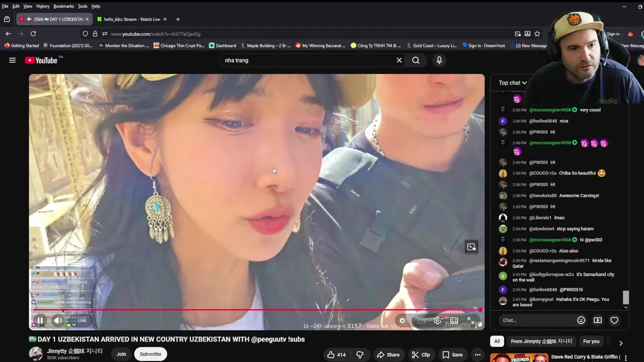644x362 pixels.
Task: Open the Chicago Thin Crust Pizza bookmark
Action: [x=179, y=45]
